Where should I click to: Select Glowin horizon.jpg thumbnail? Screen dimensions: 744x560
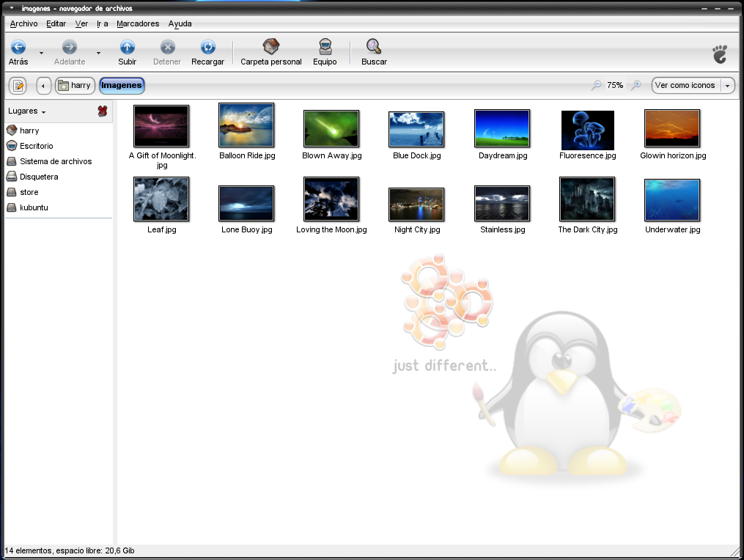pos(672,128)
